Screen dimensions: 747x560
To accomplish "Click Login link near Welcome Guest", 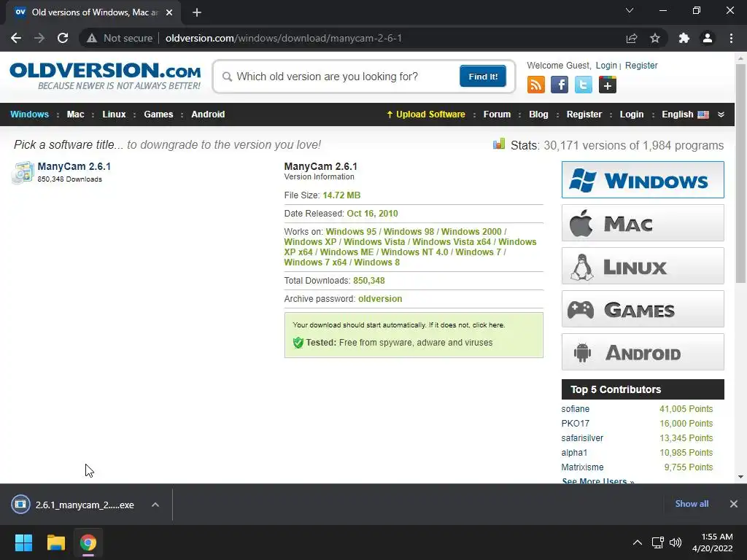I will [606, 66].
